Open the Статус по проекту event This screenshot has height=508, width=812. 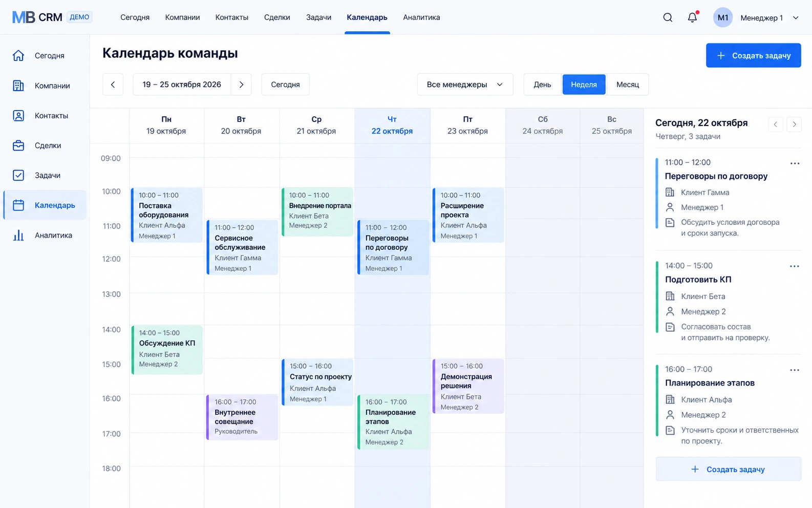click(x=317, y=382)
